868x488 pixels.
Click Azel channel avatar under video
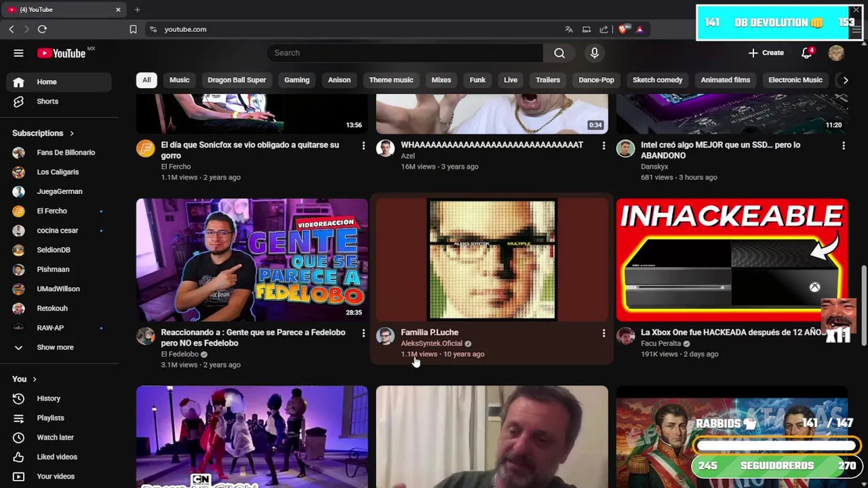point(385,148)
